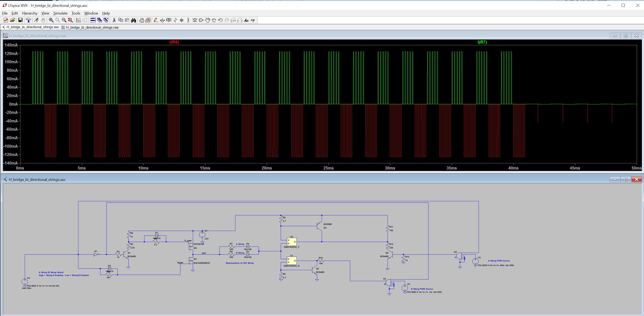Open the Window menu

coord(91,13)
